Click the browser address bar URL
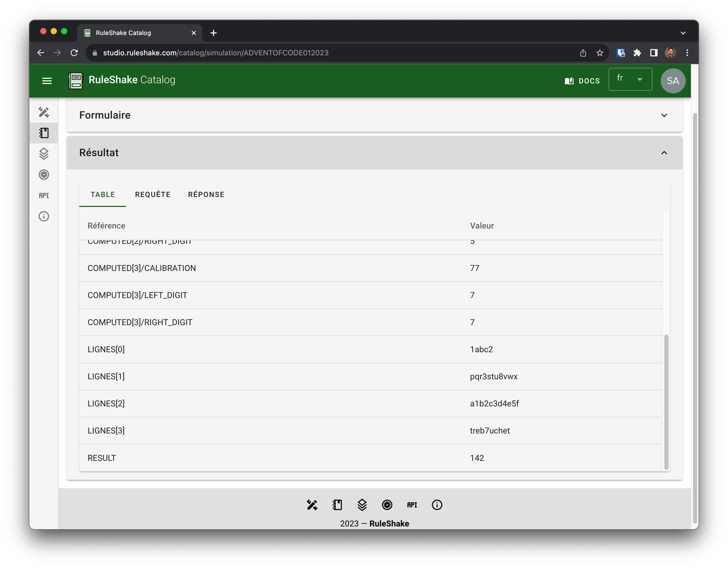Image resolution: width=728 pixels, height=568 pixels. click(x=216, y=53)
